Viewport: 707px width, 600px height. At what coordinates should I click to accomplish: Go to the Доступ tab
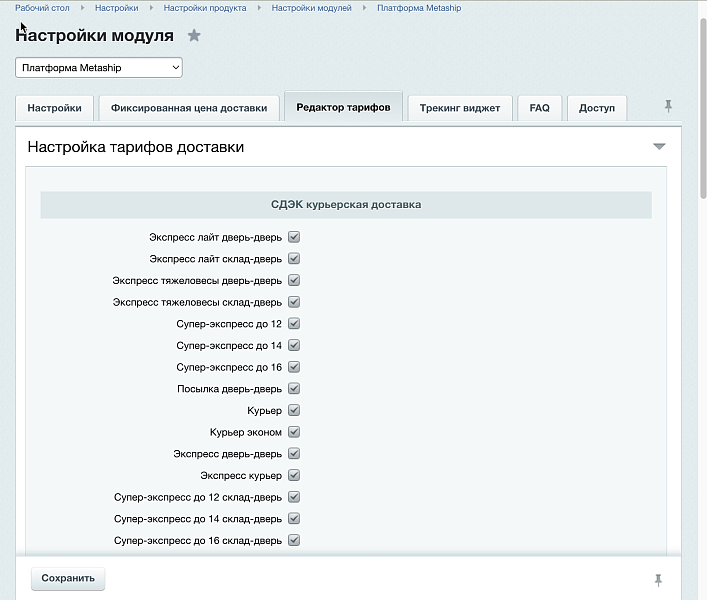[597, 108]
